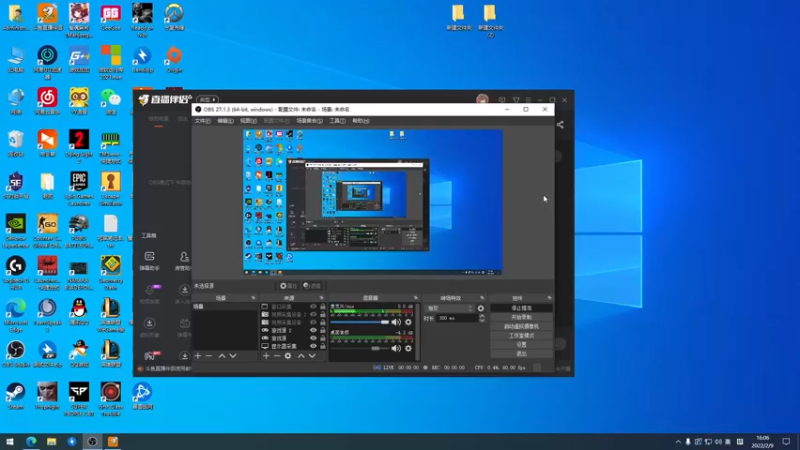The image size is (800, 450).
Task: Click 设置 settings button in Controls
Action: click(521, 345)
